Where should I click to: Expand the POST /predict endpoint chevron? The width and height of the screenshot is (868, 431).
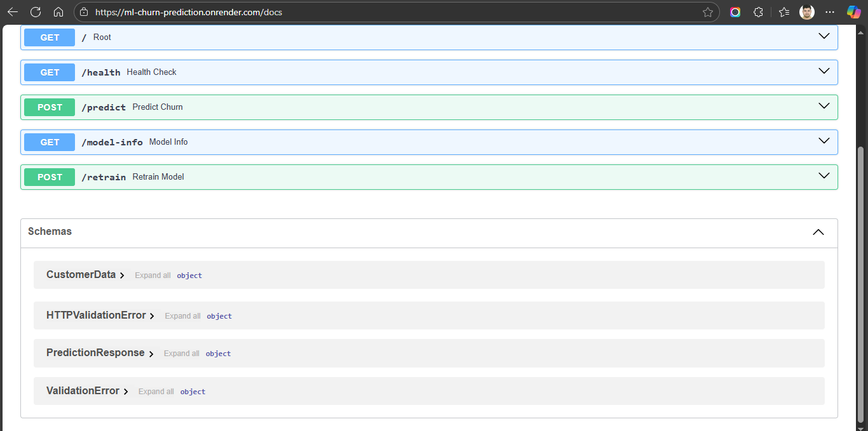[x=824, y=106]
